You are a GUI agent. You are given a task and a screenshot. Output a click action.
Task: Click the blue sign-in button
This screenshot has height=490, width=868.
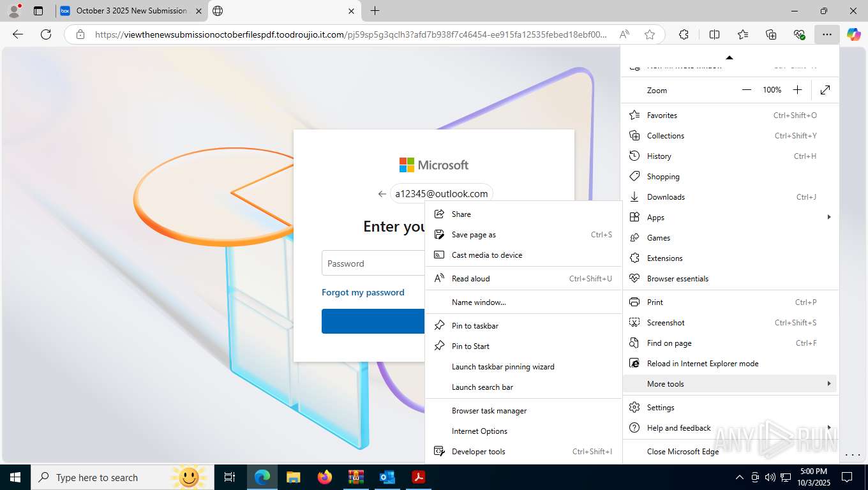click(x=373, y=321)
